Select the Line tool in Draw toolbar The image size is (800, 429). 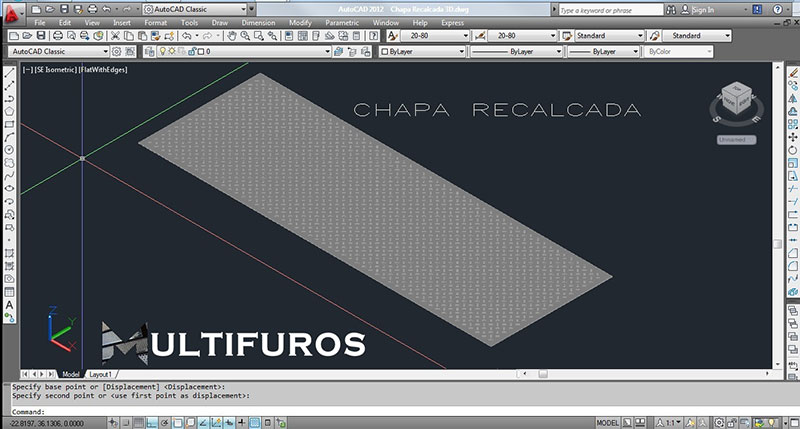tap(8, 73)
